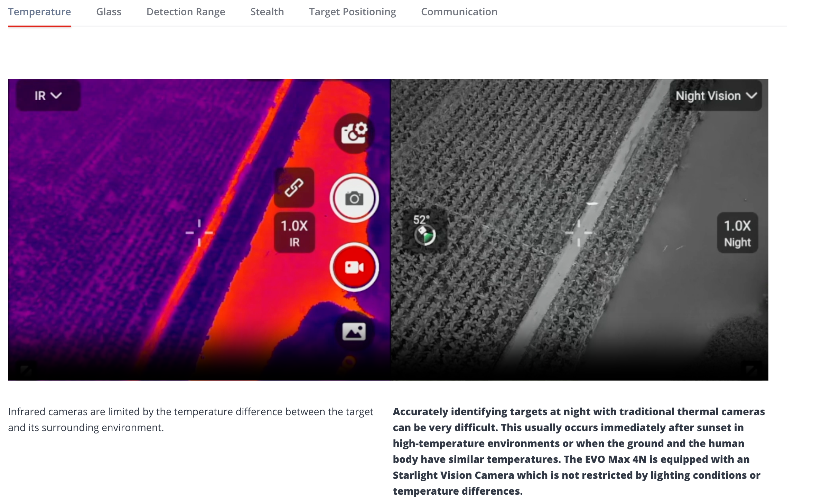Open the gallery image icon
813x504 pixels.
(x=354, y=332)
